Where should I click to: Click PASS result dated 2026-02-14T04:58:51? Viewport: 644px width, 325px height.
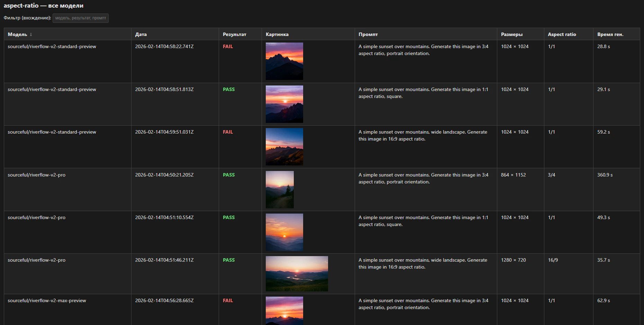(x=228, y=89)
